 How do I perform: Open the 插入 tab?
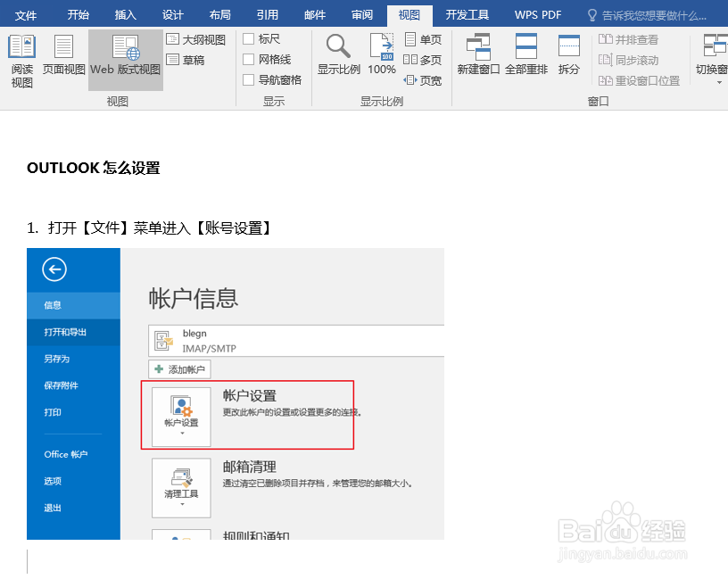tap(126, 15)
